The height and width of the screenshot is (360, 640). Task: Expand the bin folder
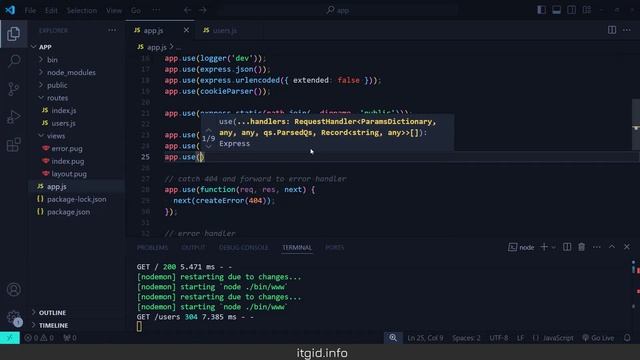coord(41,60)
